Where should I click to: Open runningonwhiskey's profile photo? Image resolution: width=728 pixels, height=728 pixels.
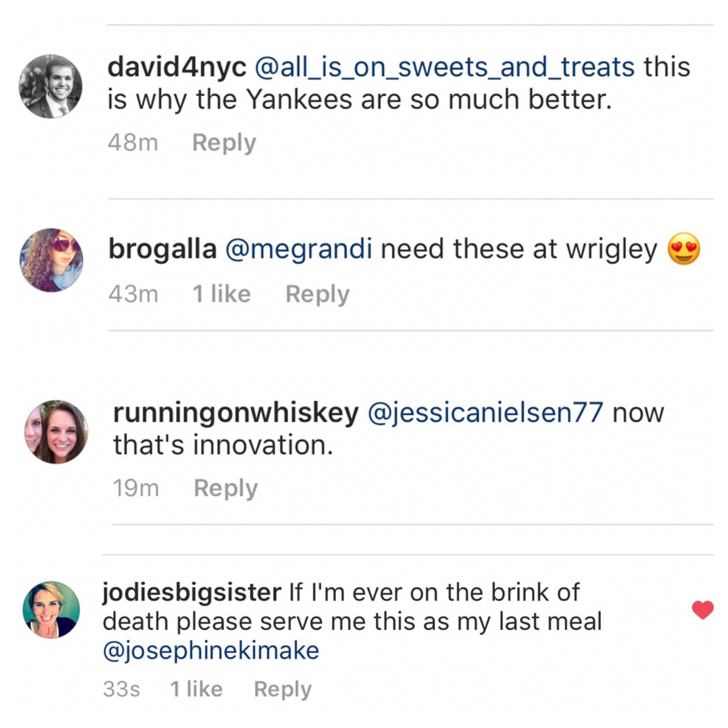click(x=56, y=432)
